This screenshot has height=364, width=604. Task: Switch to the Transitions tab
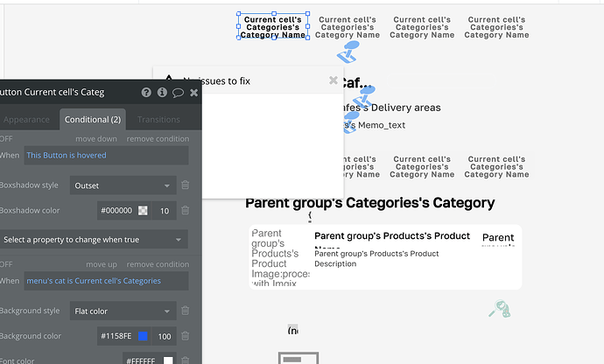(x=158, y=120)
